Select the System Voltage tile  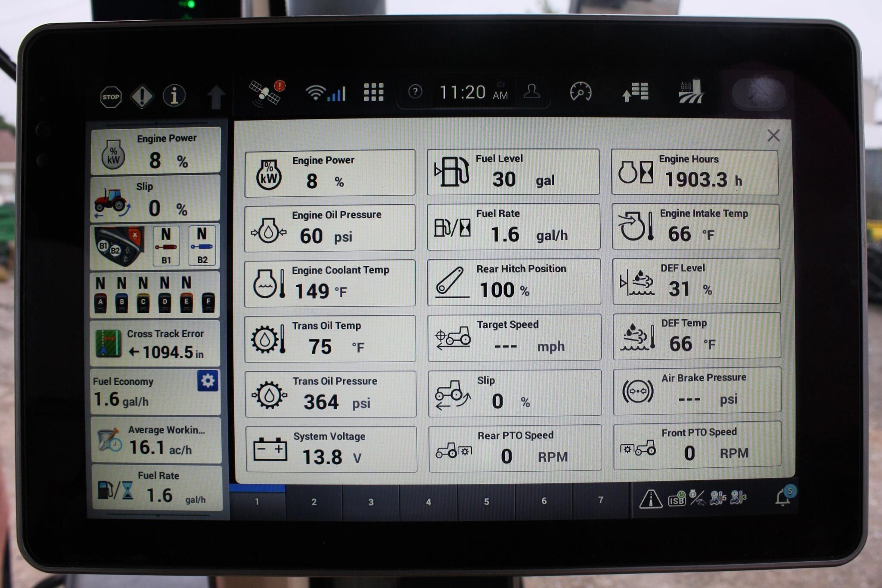point(331,449)
